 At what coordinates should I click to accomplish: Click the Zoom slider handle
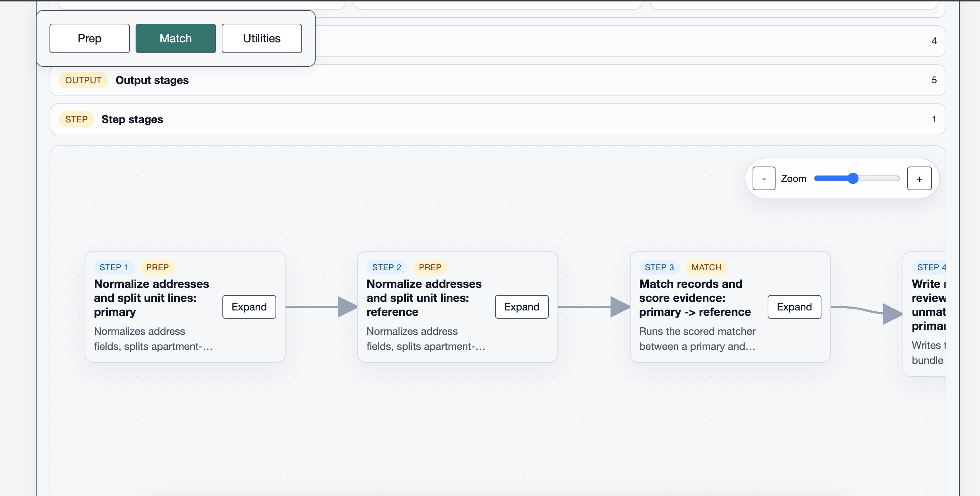pyautogui.click(x=853, y=178)
